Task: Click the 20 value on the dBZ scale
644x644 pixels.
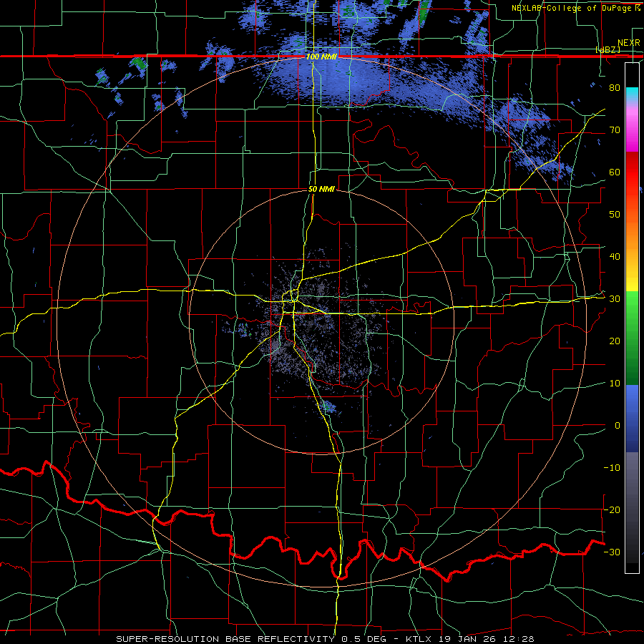Action: pos(615,341)
